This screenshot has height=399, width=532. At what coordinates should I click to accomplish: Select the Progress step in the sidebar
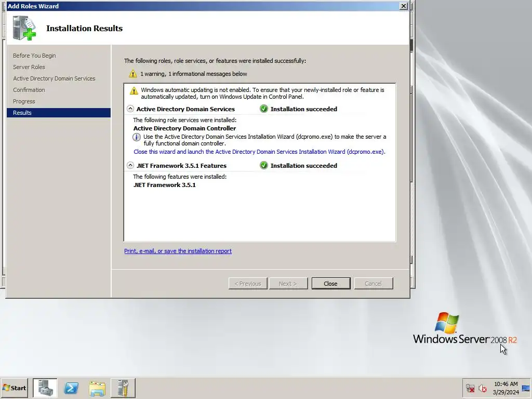pos(24,101)
